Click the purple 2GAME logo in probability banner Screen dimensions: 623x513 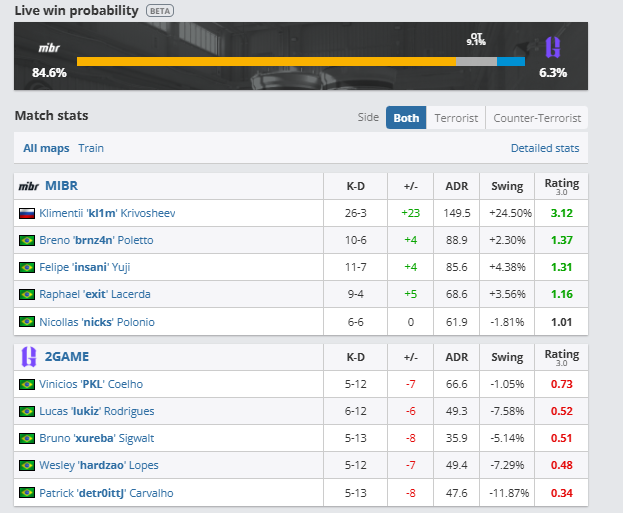[x=553, y=47]
